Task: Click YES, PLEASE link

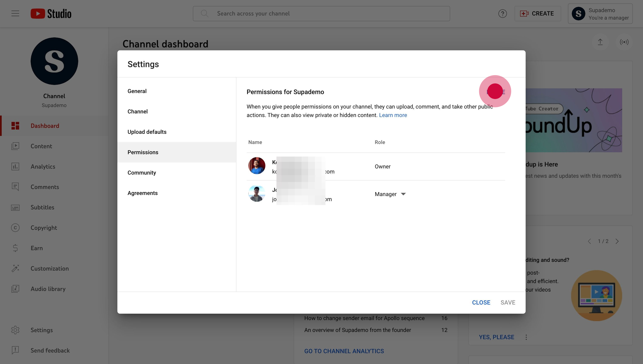Action: pos(496,337)
